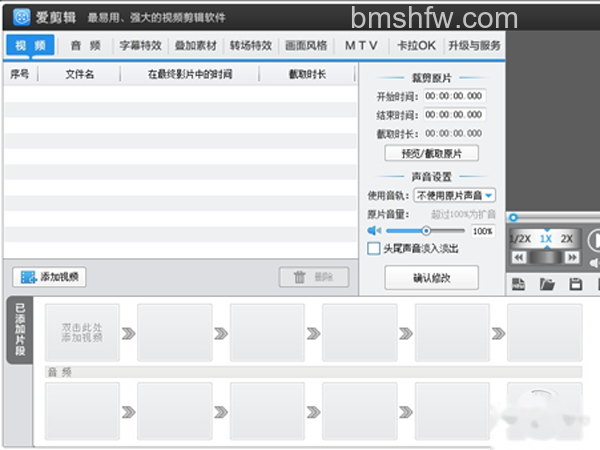
Task: Enable 头尾声音淡入淡出 checkbox
Action: pyautogui.click(x=373, y=248)
